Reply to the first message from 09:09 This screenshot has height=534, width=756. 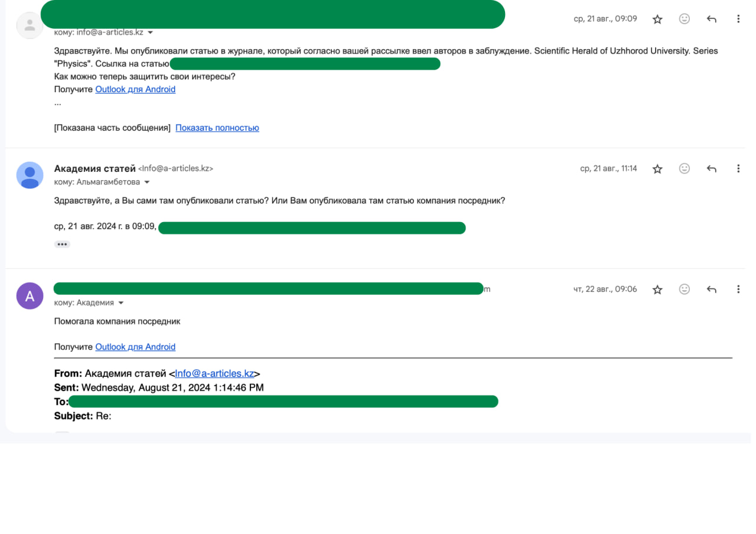[x=712, y=19]
